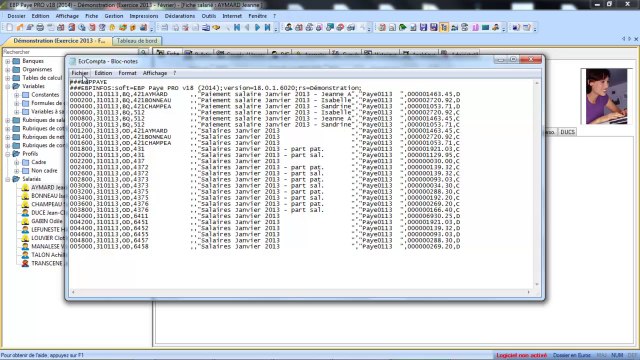
Task: Click the Profils open folder icon
Action: [16, 154]
